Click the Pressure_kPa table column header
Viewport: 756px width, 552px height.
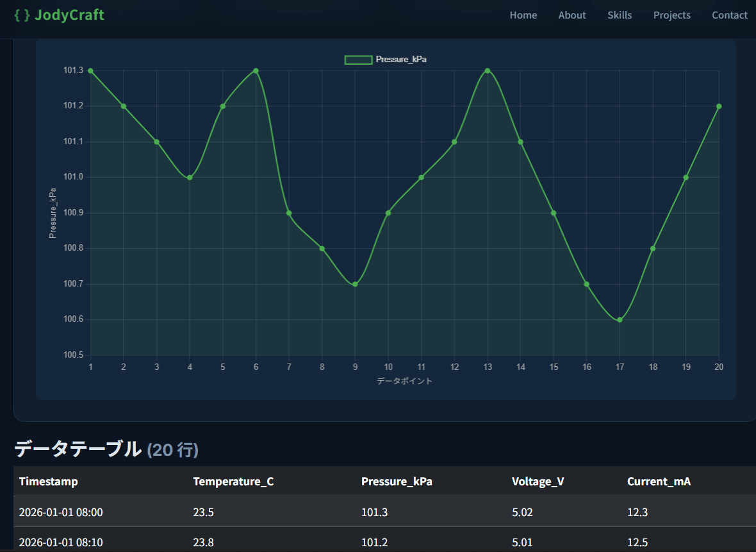[x=397, y=481]
